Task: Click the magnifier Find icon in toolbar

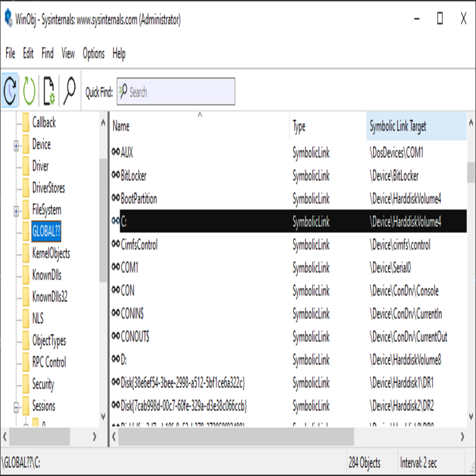Action: (69, 90)
